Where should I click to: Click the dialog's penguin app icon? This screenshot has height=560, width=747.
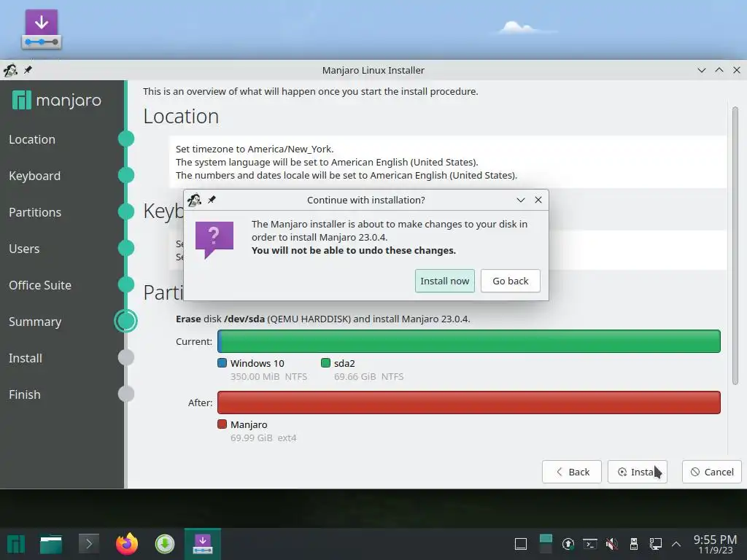point(194,200)
